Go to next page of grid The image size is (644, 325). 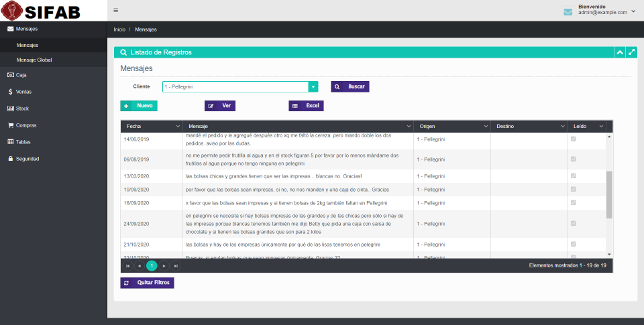pyautogui.click(x=164, y=266)
